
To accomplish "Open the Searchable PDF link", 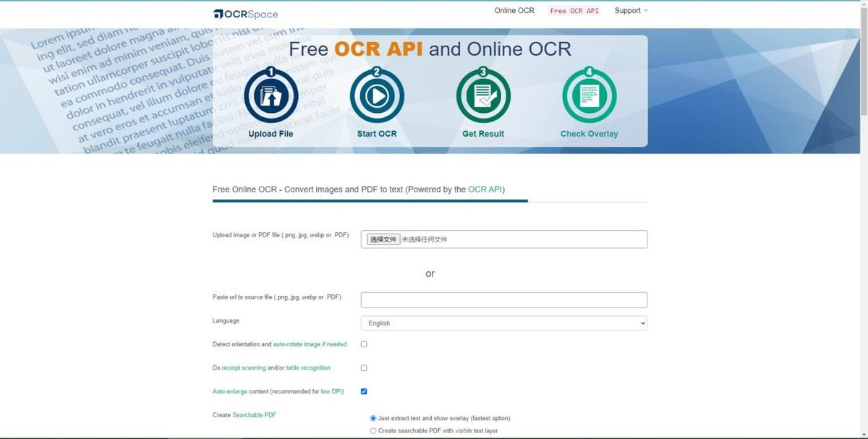I will 254,415.
